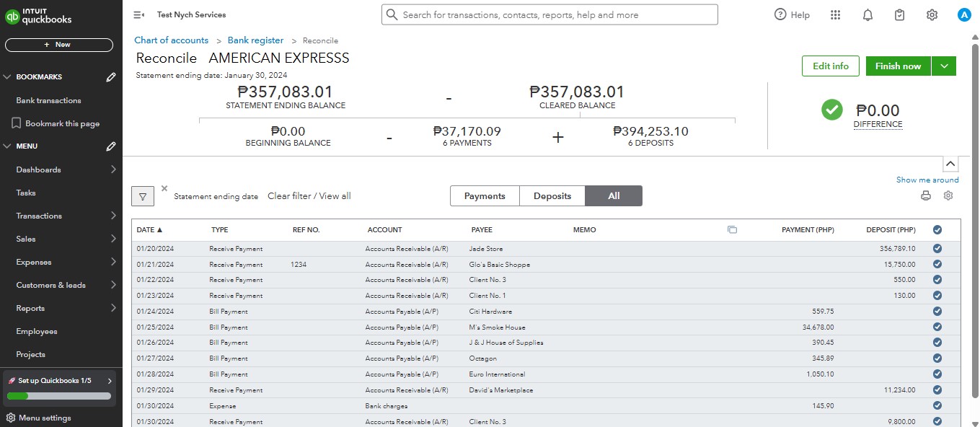Expand the Customers & leads submenu
980x427 pixels.
point(113,285)
